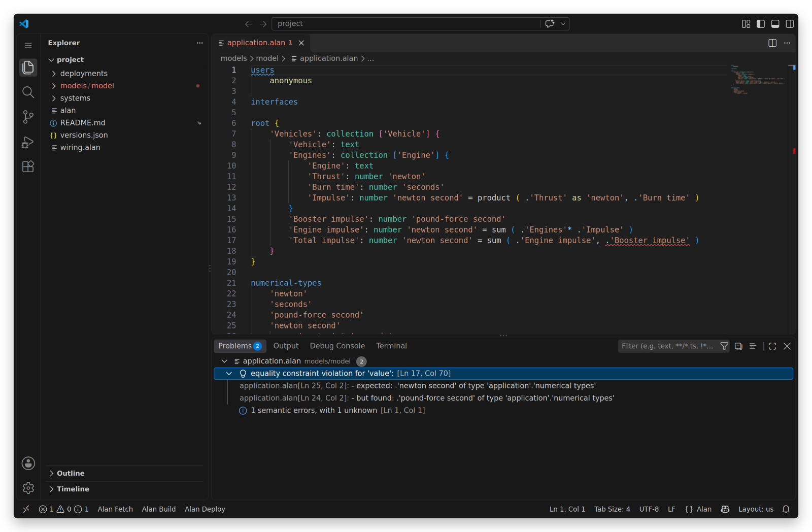Open the Accounts menu icon
Viewport: 812px width, 532px height.
28,463
